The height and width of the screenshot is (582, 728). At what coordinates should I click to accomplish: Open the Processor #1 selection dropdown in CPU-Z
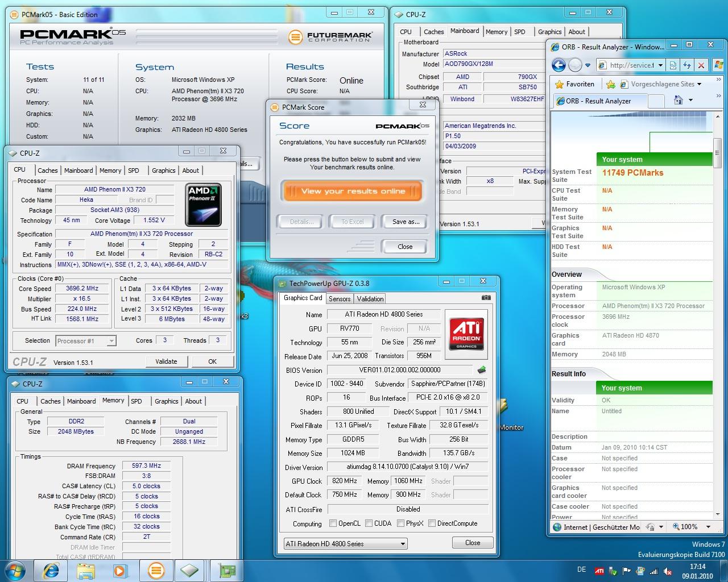[x=86, y=341]
